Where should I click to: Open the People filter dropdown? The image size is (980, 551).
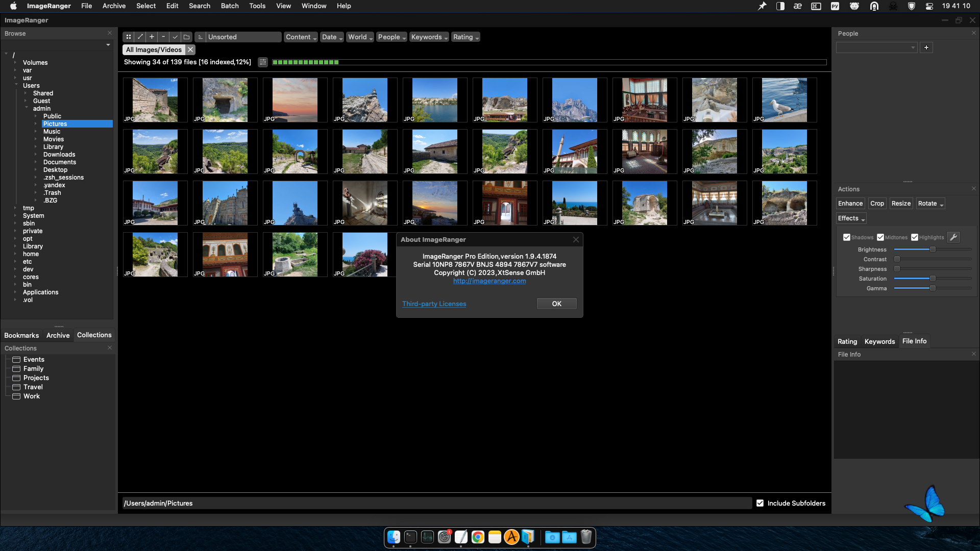(391, 37)
